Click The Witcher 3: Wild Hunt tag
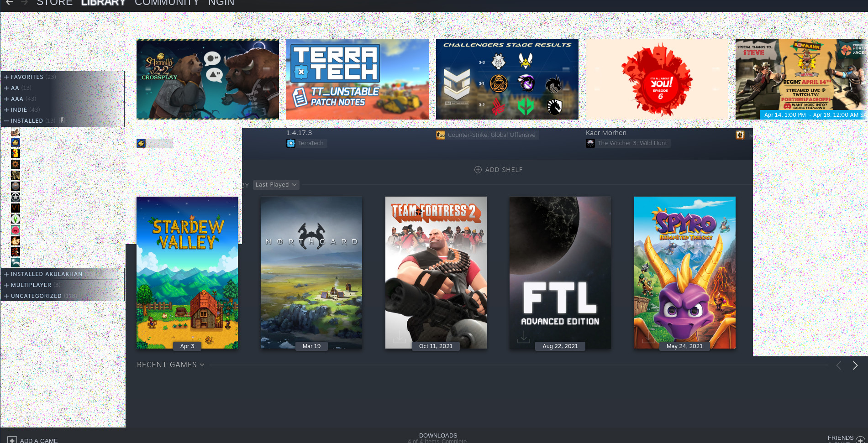The image size is (868, 443). pyautogui.click(x=628, y=143)
